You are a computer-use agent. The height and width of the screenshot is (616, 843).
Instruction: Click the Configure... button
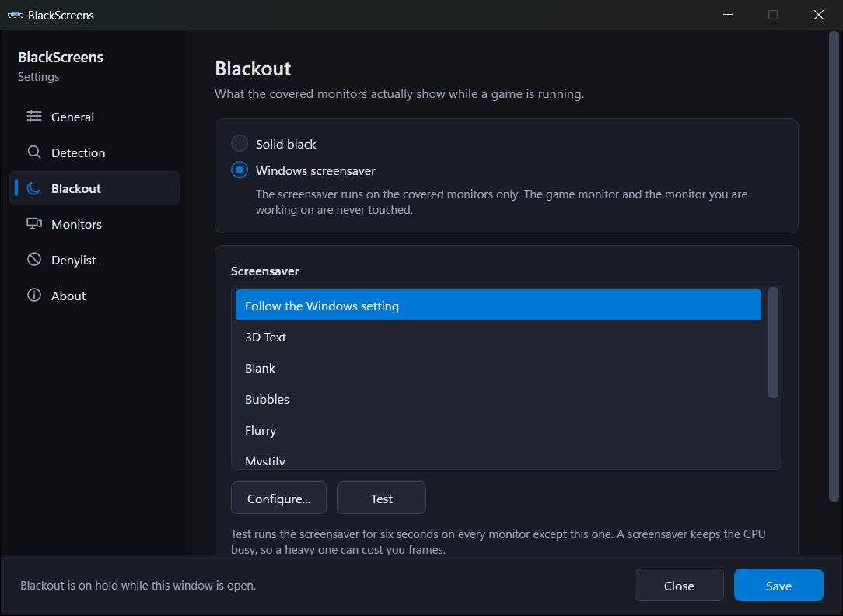coord(278,499)
